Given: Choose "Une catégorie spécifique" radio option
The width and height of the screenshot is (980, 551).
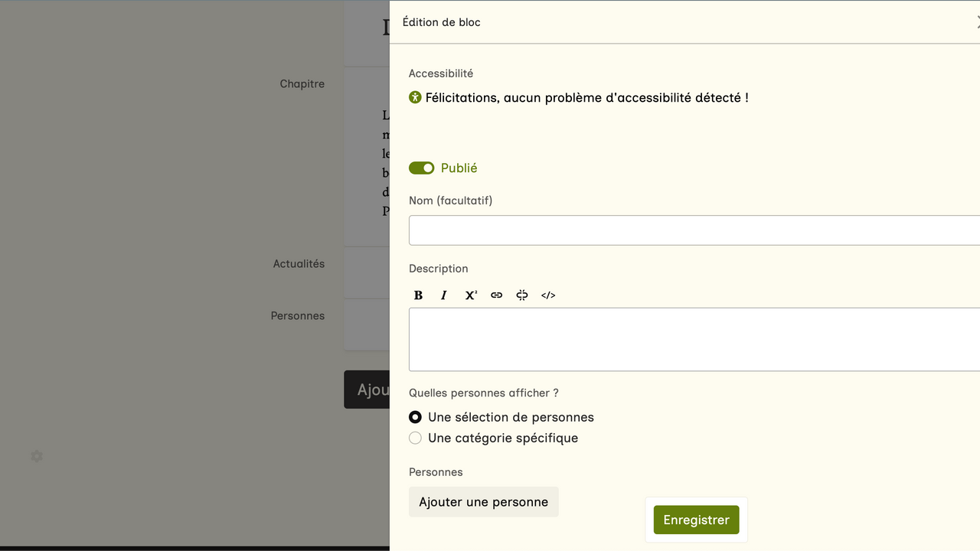Looking at the screenshot, I should pyautogui.click(x=415, y=438).
